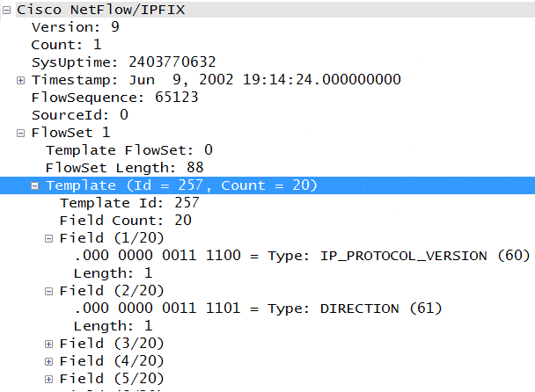Expand Field (3/20)
This screenshot has width=535, height=392.
coord(48,345)
